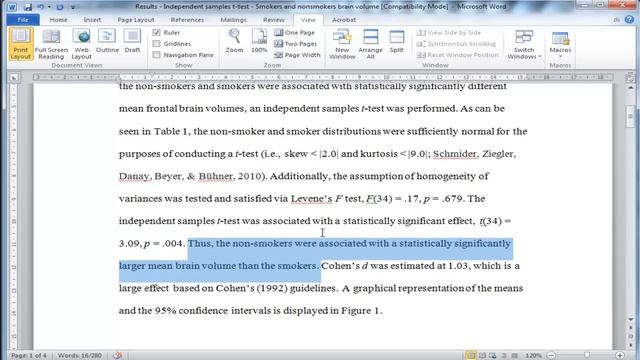The image size is (640, 360).
Task: Open Switch Windows dropdown
Action: coord(524,44)
